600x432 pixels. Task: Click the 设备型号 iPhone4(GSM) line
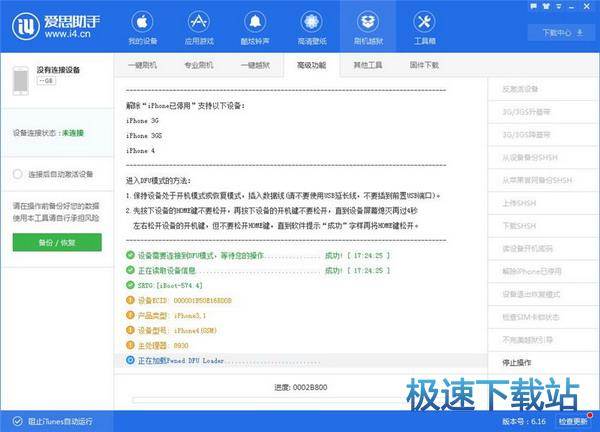coord(177,330)
